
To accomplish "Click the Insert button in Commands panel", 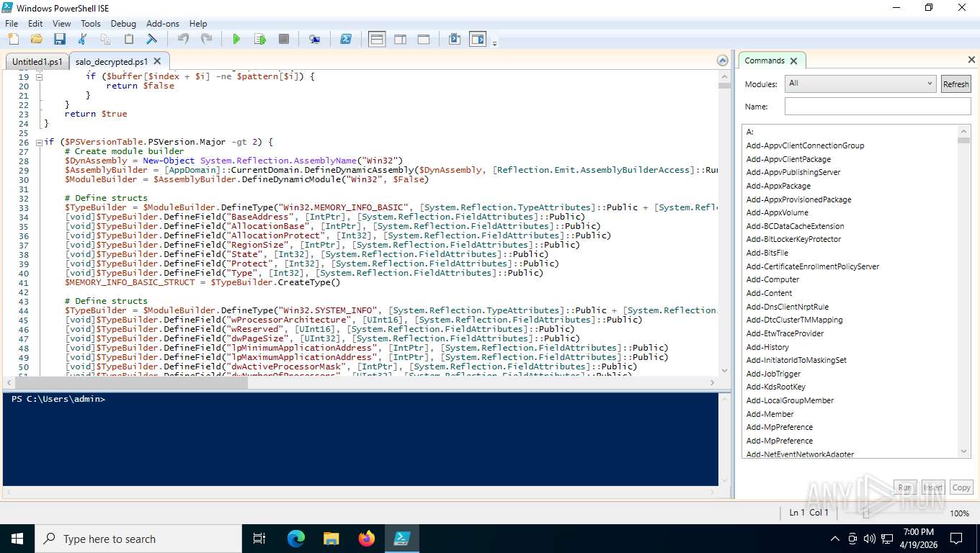I will click(932, 487).
